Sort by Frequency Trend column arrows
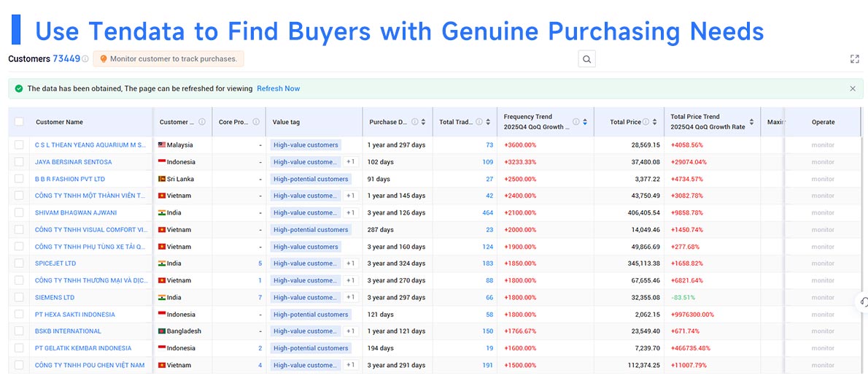The image size is (868, 381). 584,122
